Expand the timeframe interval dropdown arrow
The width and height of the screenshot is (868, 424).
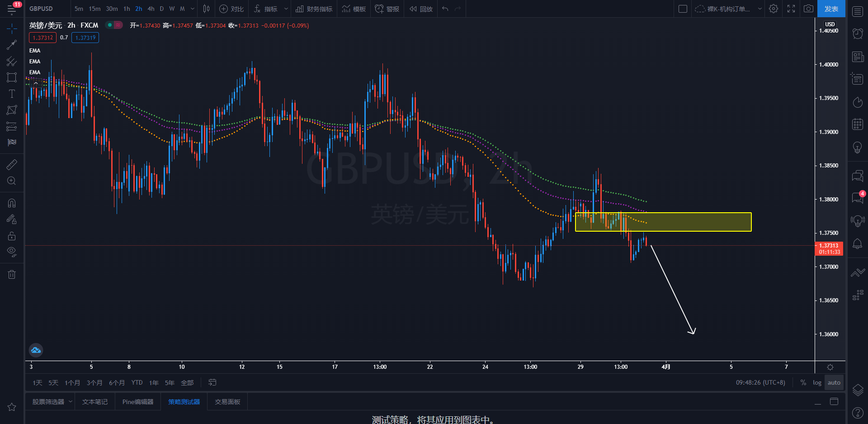[193, 9]
